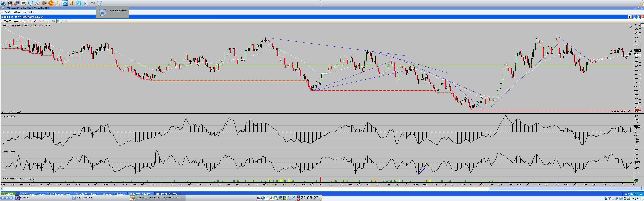Click the Windows Start button
Screen dimensions: 644x201
coord(9,194)
